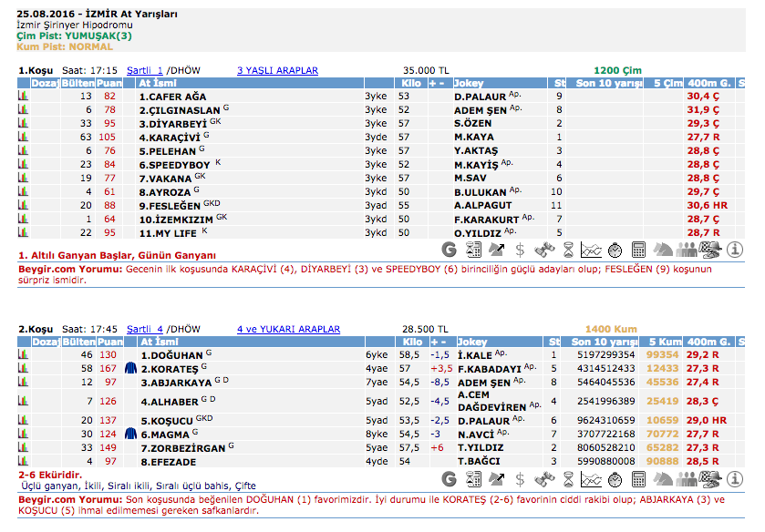The image size is (765, 532).
Task: Click the horse heads icon under race 1
Action: [663, 249]
